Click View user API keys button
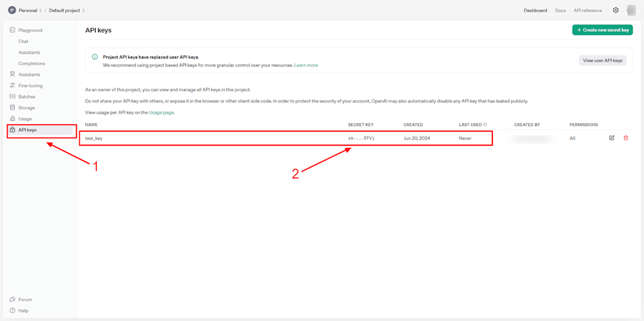This screenshot has height=321, width=644. 602,60
